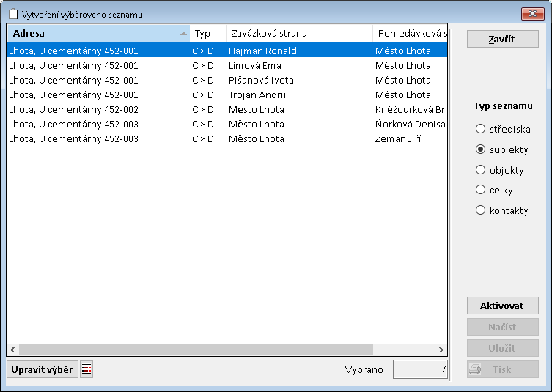Click the list icon beside Upravit výběr

click(x=87, y=370)
